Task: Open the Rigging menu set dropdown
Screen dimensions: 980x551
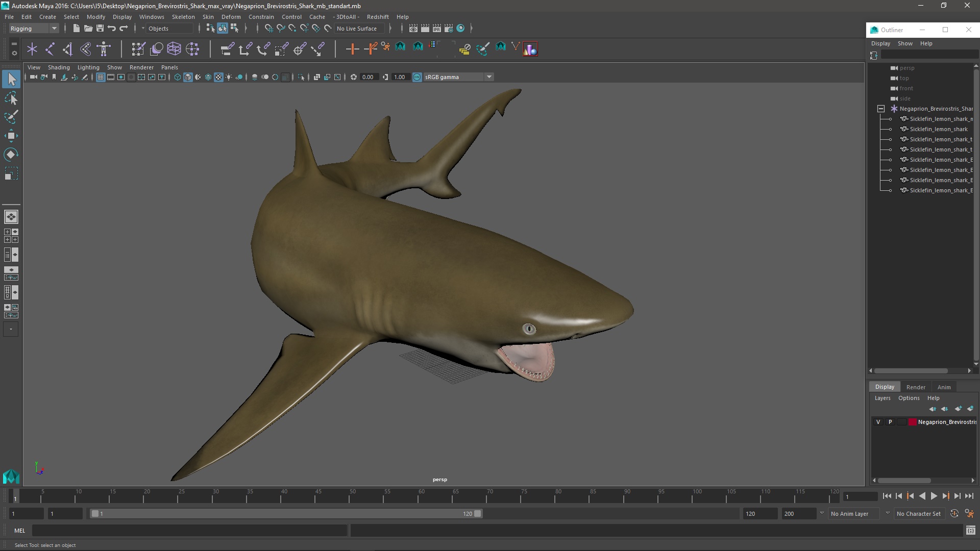Action: pos(34,29)
